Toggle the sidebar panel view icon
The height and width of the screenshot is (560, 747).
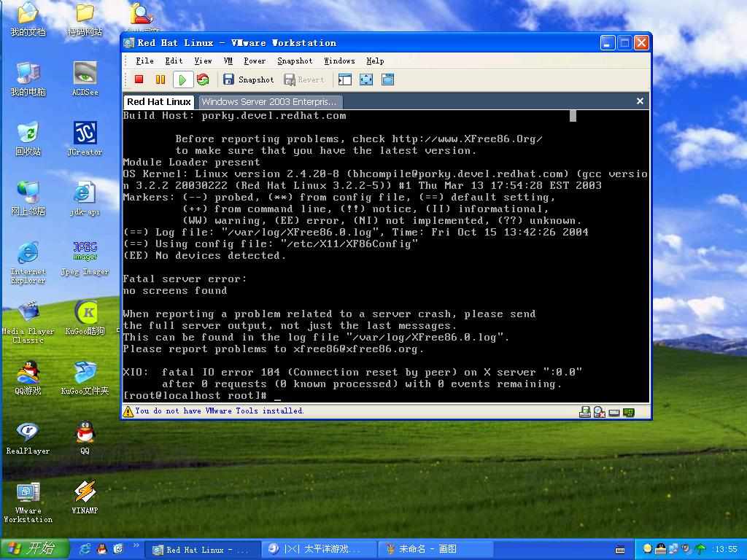344,79
